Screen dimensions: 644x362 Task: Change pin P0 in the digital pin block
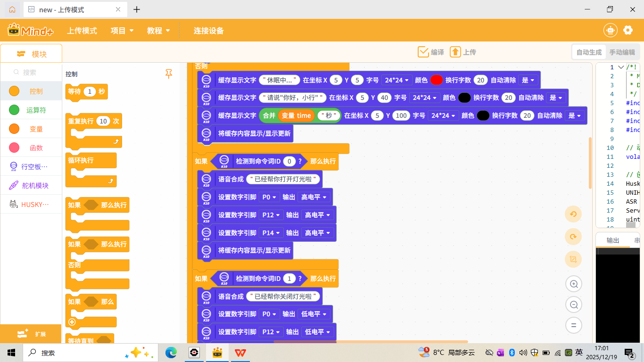tap(270, 197)
